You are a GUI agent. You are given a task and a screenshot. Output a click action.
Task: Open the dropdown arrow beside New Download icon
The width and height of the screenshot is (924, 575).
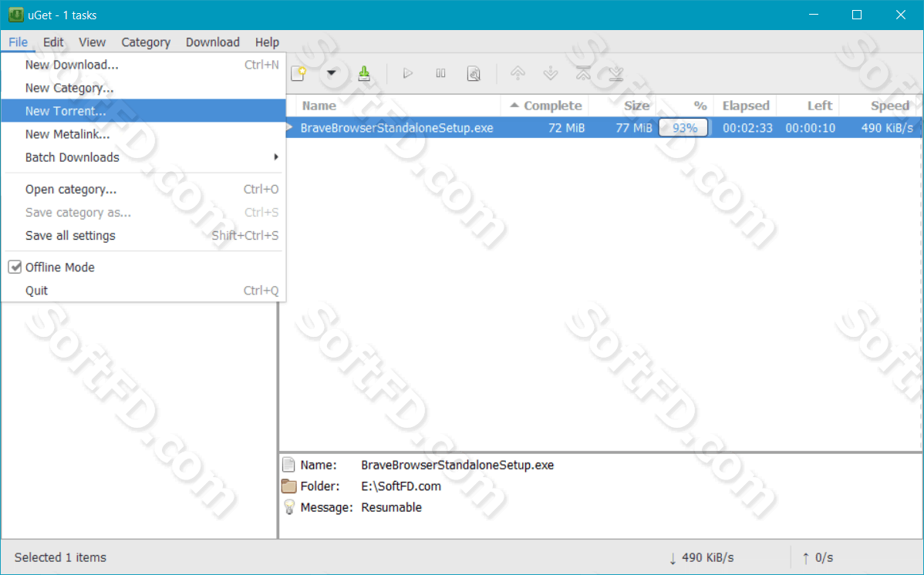click(331, 73)
